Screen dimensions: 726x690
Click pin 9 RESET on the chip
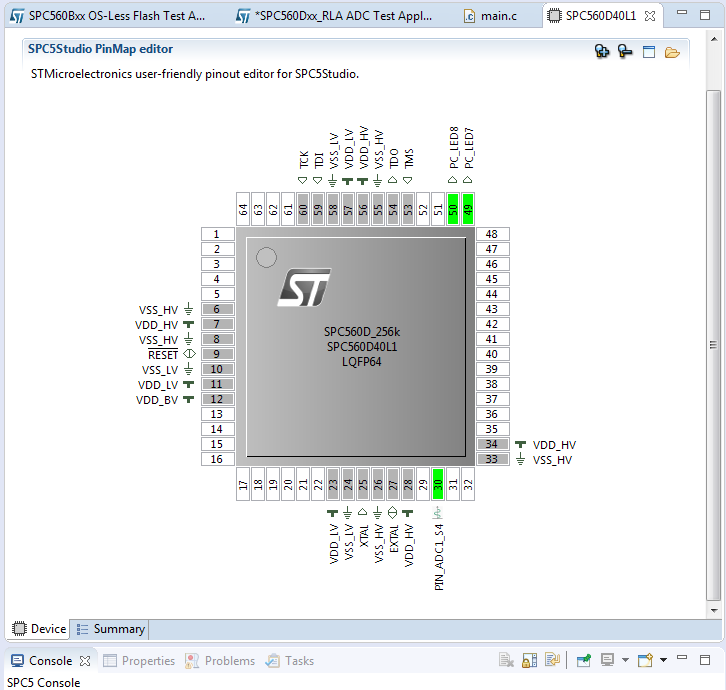click(x=217, y=354)
